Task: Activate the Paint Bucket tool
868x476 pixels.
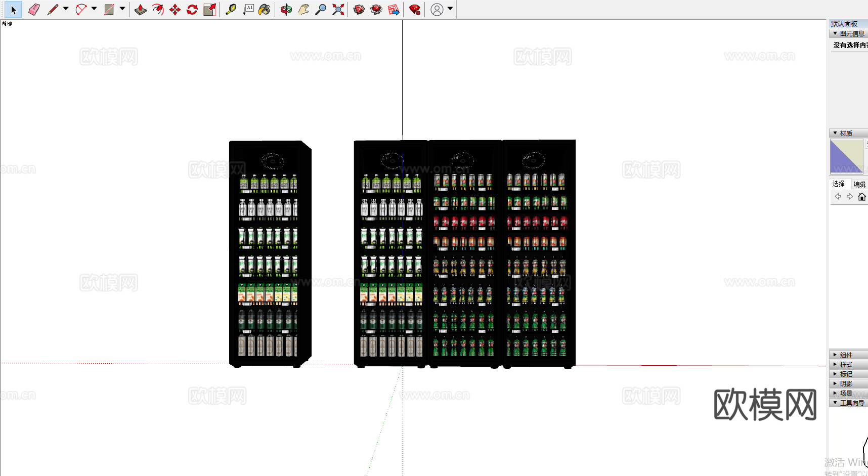Action: 265,10
